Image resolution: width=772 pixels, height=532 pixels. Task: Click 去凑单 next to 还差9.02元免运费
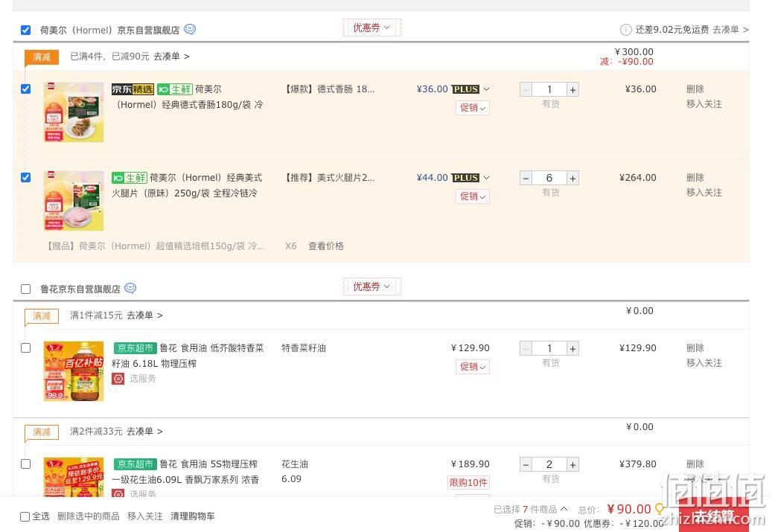click(x=730, y=30)
